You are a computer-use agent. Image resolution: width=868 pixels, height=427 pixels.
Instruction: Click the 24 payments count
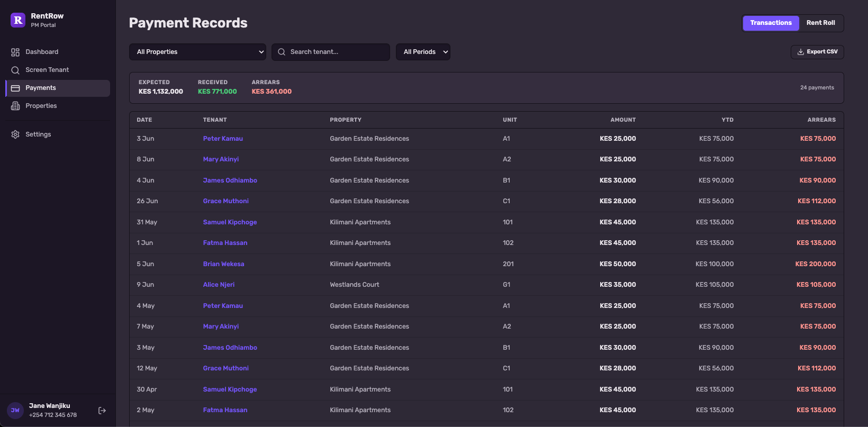tap(817, 88)
